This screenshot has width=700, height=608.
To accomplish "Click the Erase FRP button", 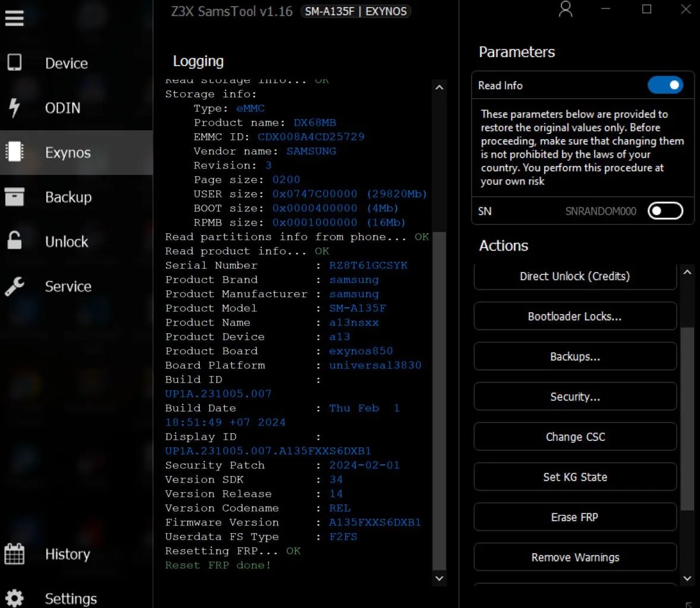I will click(575, 517).
